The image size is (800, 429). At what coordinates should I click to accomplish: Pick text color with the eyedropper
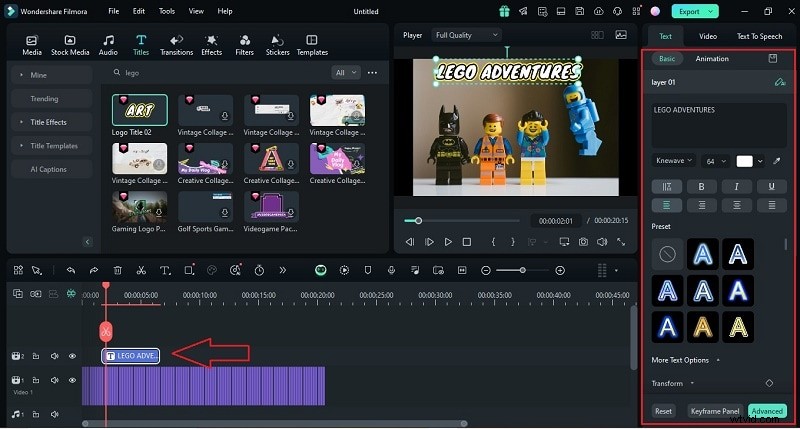[777, 161]
